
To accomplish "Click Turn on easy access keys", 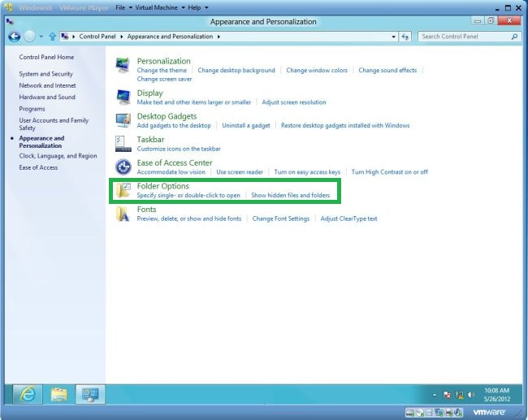I will tap(307, 171).
